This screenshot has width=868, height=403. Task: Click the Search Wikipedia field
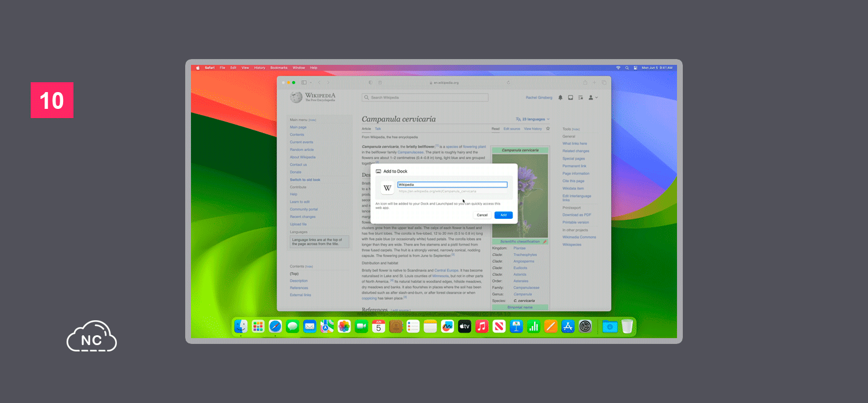(x=425, y=97)
